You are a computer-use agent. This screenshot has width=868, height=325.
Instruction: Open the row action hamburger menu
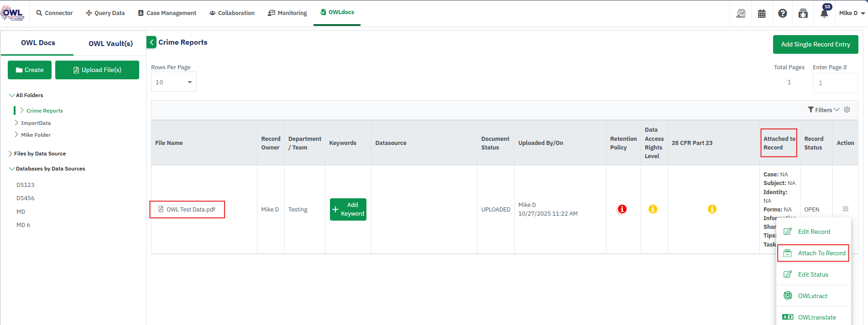click(x=845, y=209)
